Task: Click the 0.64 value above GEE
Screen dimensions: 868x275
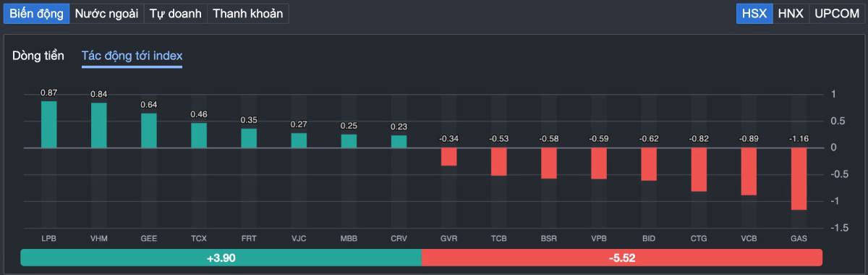Action: tap(149, 105)
